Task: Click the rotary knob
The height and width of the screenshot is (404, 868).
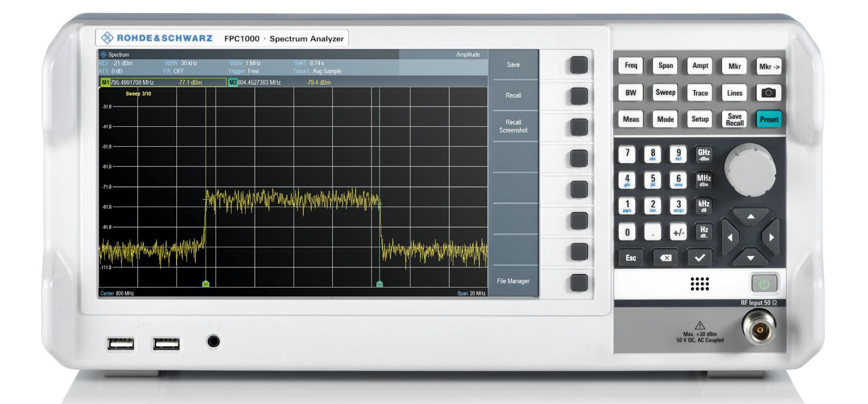Action: (750, 169)
